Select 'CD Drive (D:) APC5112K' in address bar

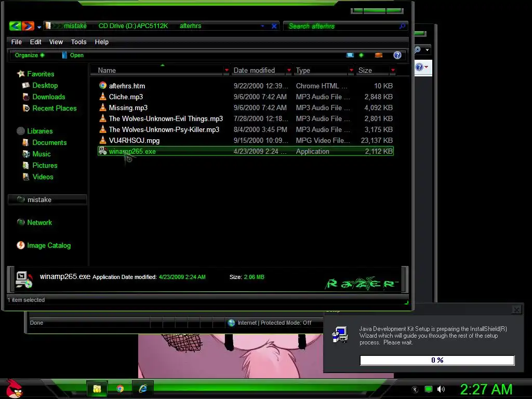coord(133,26)
